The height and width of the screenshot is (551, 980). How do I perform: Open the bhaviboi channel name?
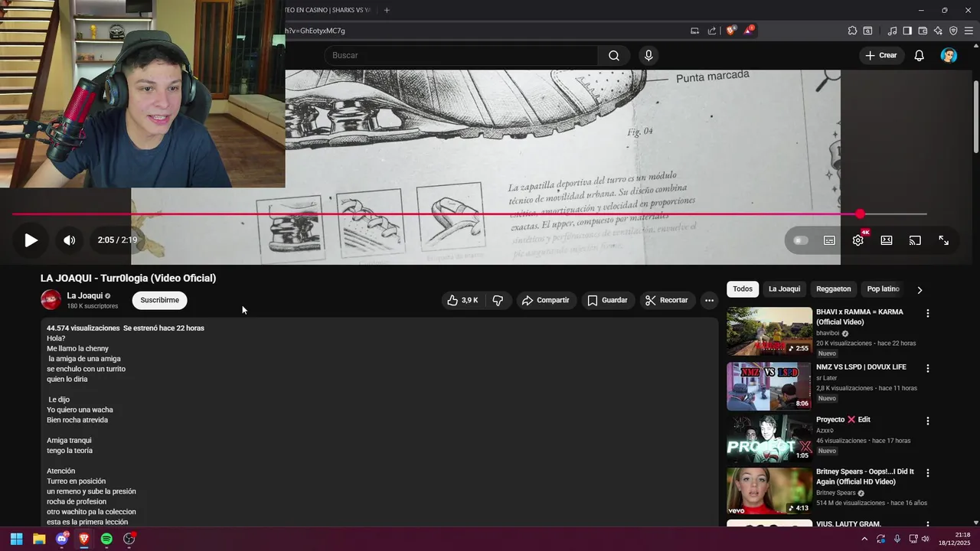(828, 334)
